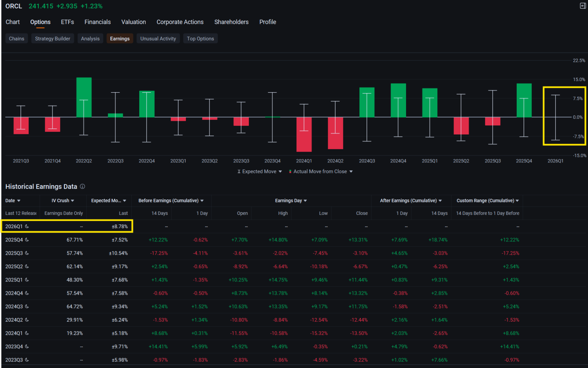Toggle the Earnings Date Only filter
This screenshot has width=588, height=368.
(63, 213)
